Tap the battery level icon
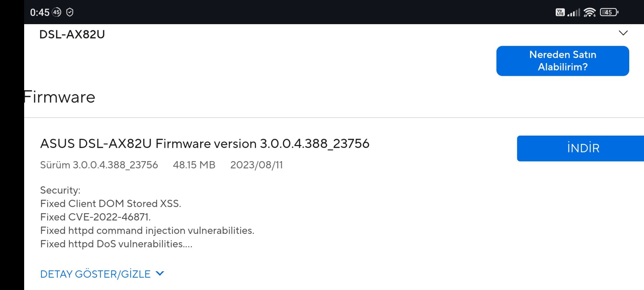Viewport: 644px width, 290px height. point(609,12)
